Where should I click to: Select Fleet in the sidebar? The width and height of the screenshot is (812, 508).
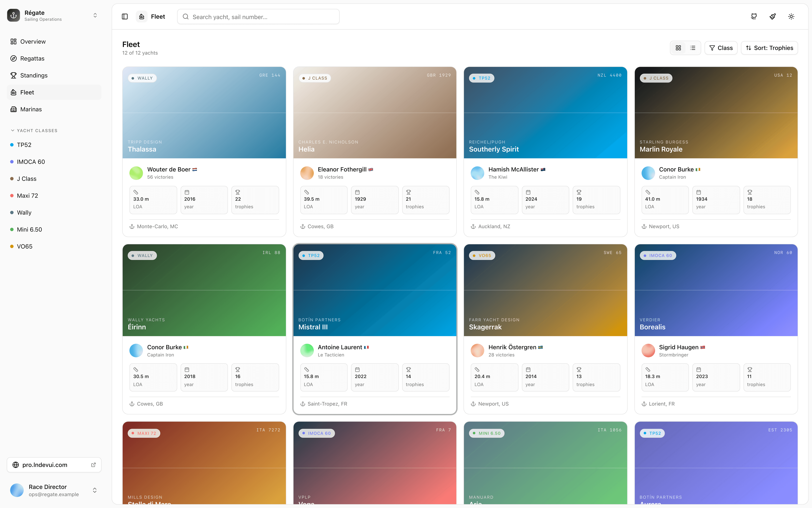pyautogui.click(x=54, y=92)
